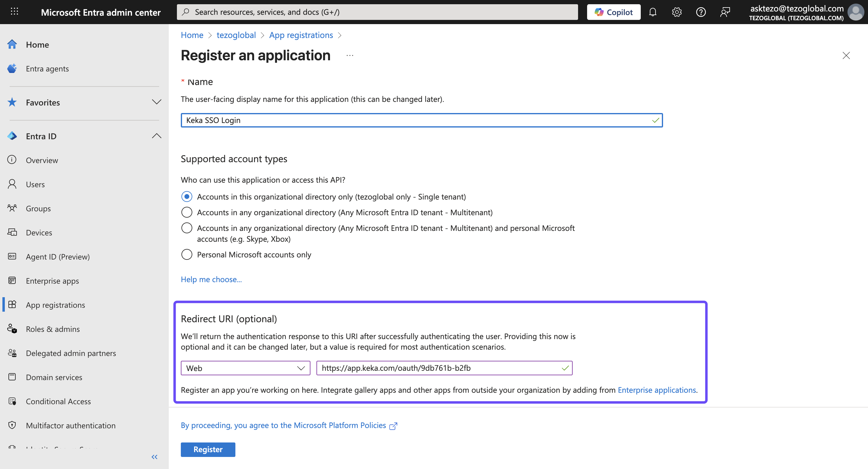Viewport: 868px width, 469px height.
Task: Select the Multitenant accounts only radio option
Action: pos(187,212)
